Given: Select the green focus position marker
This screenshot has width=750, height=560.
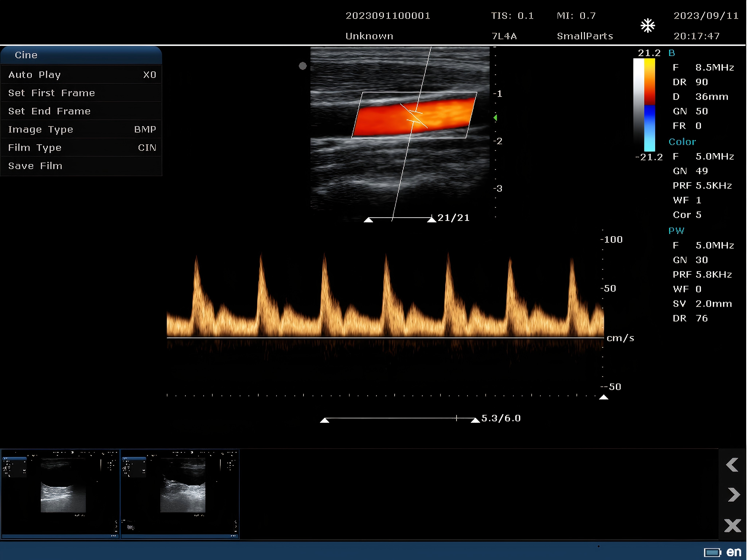Looking at the screenshot, I should pos(495,118).
